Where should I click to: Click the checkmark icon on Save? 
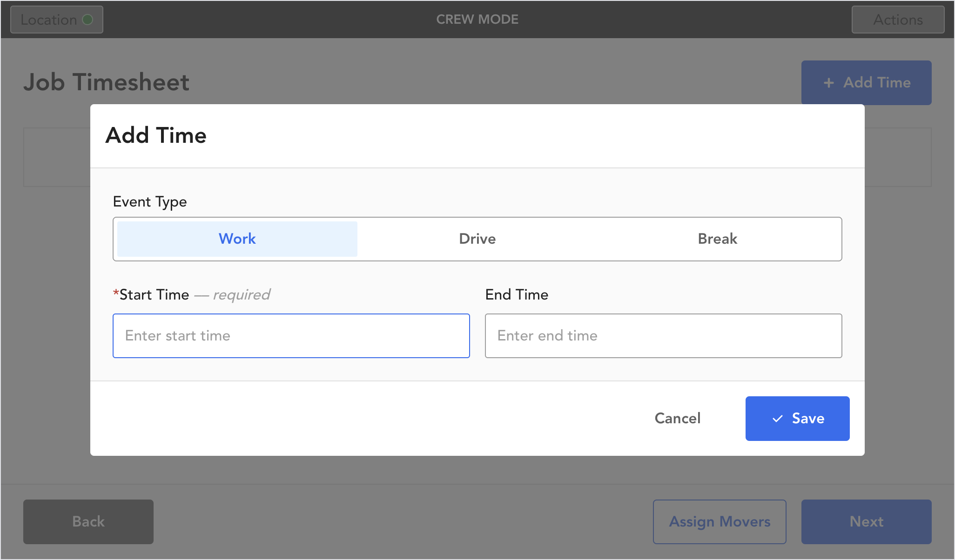(777, 419)
